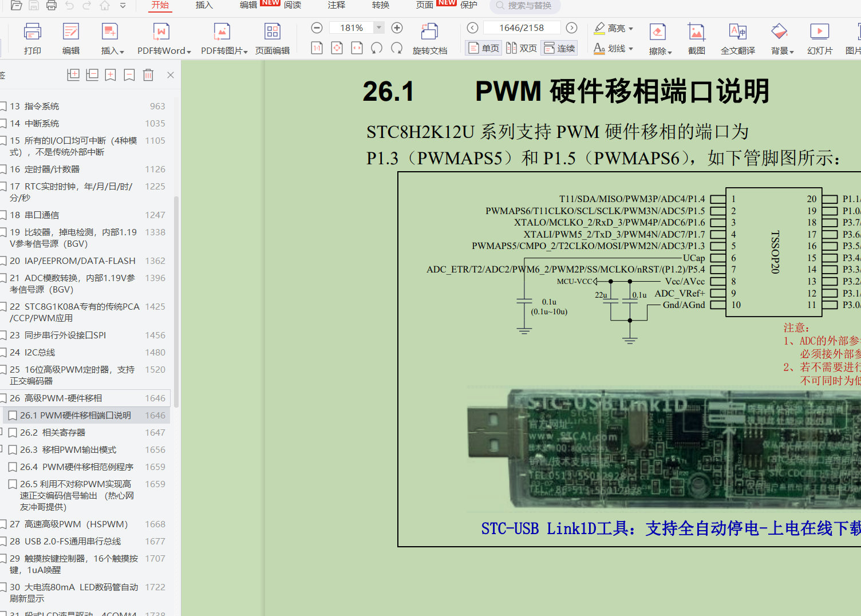Open the 181% zoom level dropdown
Viewport: 861px width, 616px height.
click(x=379, y=27)
